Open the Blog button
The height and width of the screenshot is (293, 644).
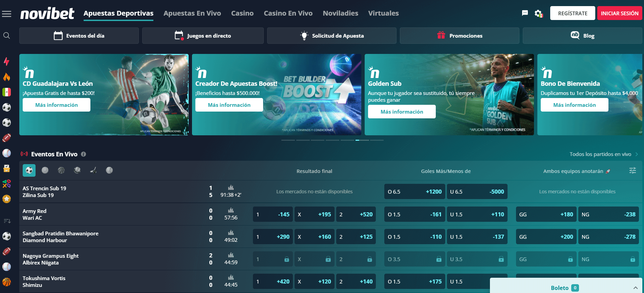[x=582, y=36]
